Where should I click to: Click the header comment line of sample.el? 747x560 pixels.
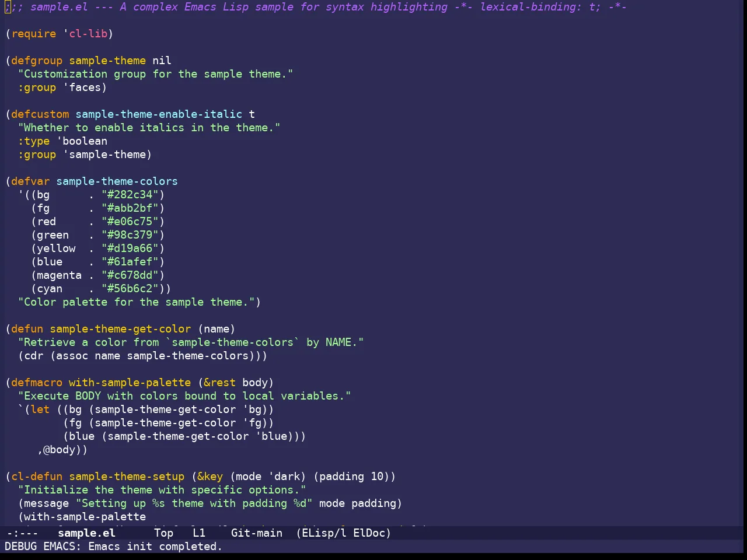(x=316, y=7)
